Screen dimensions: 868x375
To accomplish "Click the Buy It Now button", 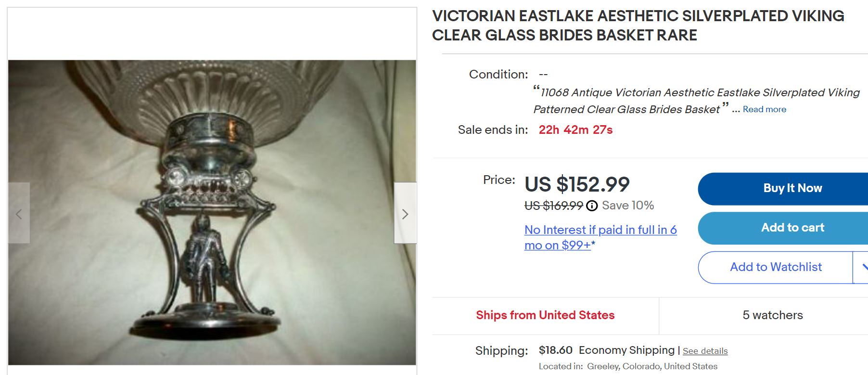I will [792, 188].
